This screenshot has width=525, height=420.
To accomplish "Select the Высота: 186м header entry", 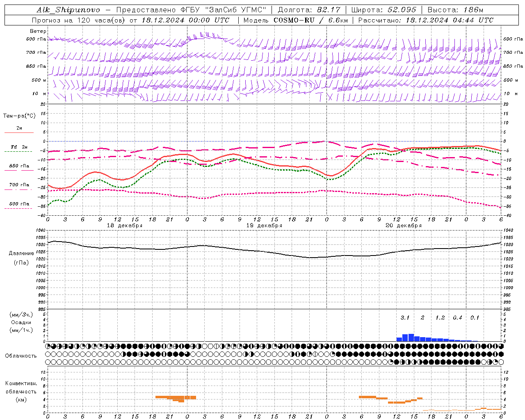I will [x=455, y=10].
